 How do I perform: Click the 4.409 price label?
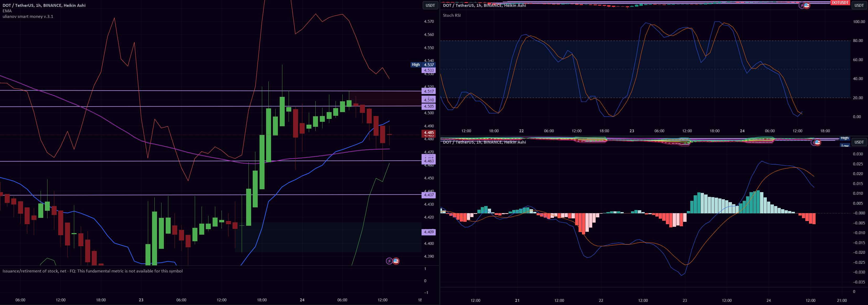pos(429,232)
